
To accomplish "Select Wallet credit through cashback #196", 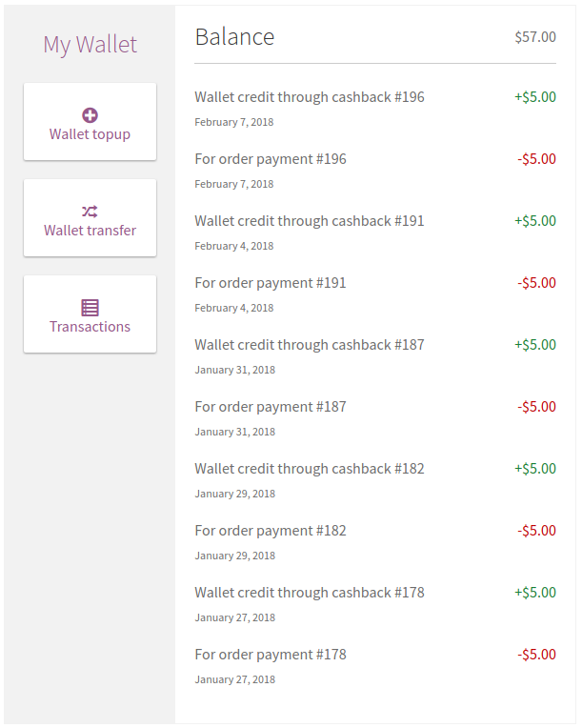I will point(310,97).
